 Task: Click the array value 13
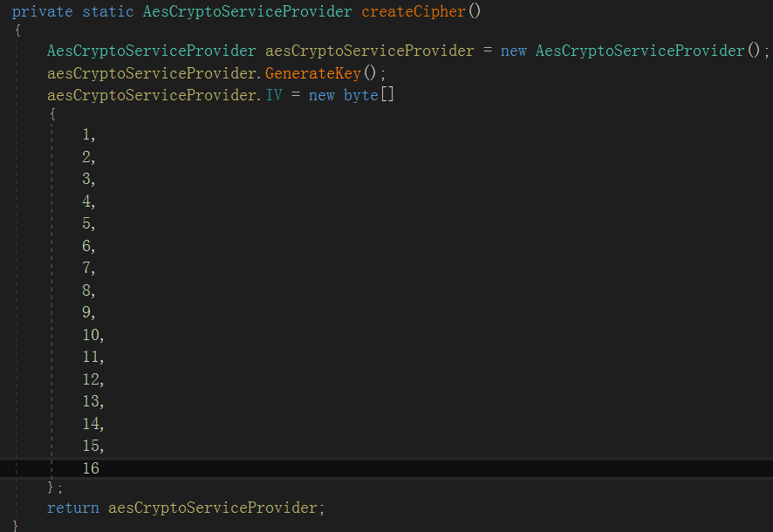coord(91,401)
